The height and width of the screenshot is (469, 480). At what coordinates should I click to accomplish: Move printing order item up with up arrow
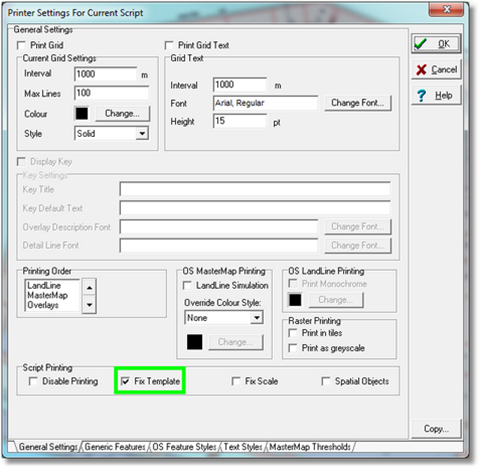coord(89,287)
